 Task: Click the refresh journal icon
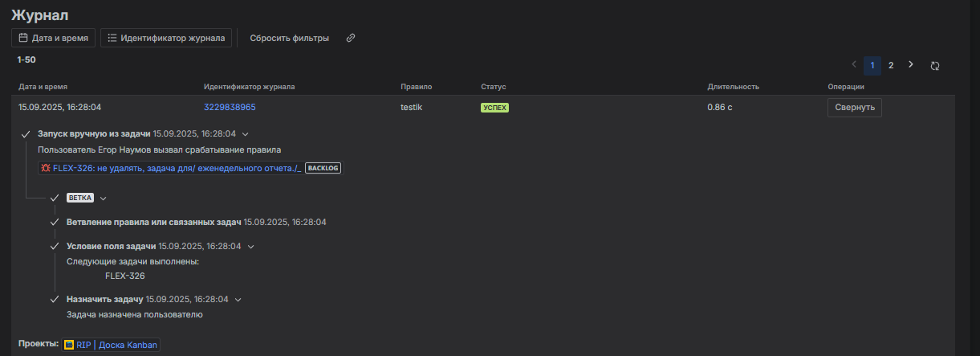[935, 66]
